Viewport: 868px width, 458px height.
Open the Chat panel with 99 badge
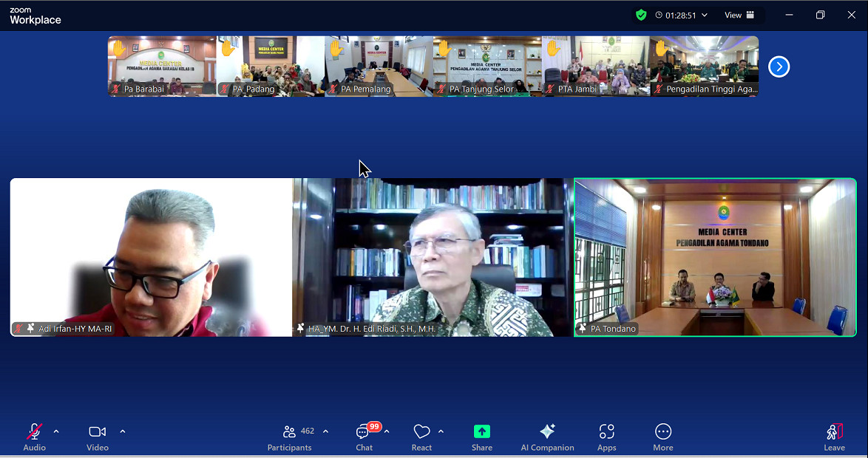[364, 432]
